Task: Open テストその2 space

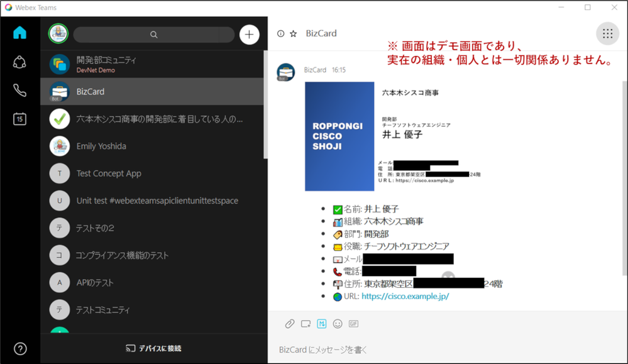Action: pos(151,228)
